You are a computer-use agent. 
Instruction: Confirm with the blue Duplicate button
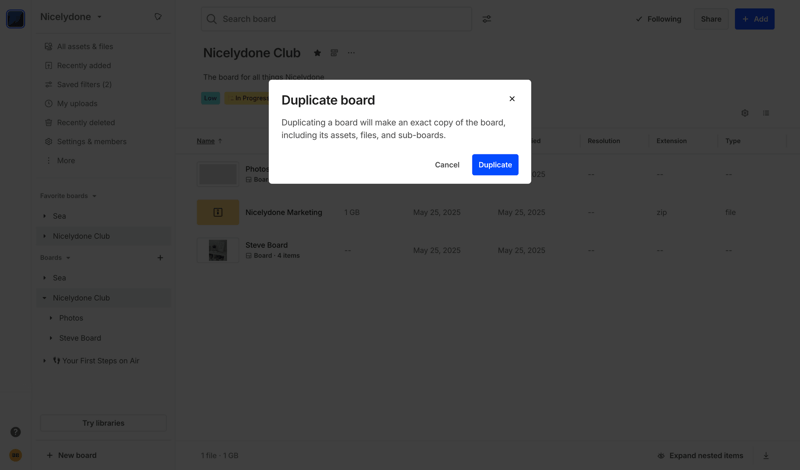(x=495, y=165)
